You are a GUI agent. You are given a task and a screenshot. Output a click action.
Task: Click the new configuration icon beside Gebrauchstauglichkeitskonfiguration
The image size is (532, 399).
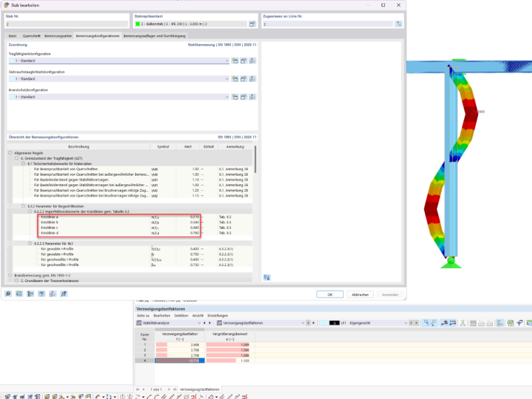[x=234, y=78]
